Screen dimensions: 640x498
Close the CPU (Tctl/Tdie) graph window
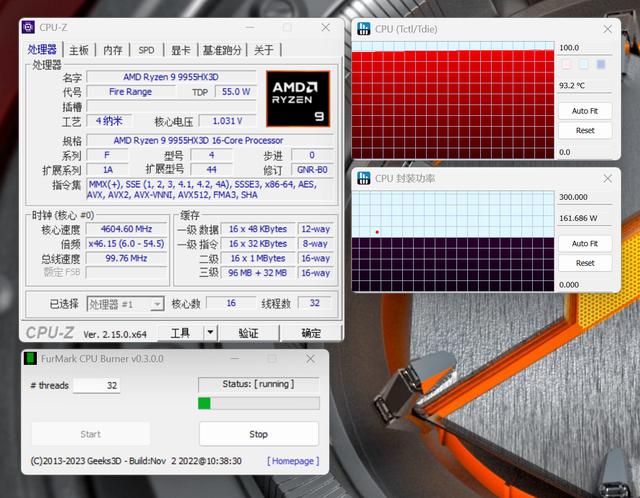607,29
